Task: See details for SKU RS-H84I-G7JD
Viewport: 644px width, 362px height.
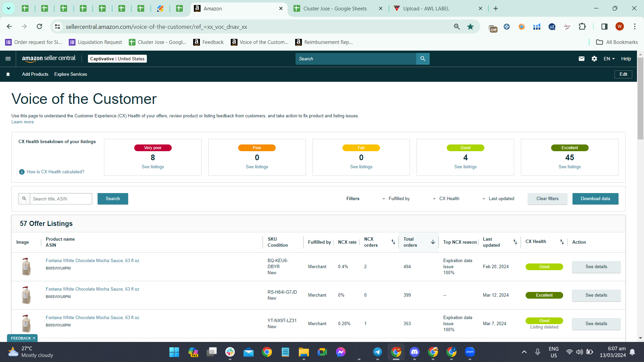Action: 596,295
